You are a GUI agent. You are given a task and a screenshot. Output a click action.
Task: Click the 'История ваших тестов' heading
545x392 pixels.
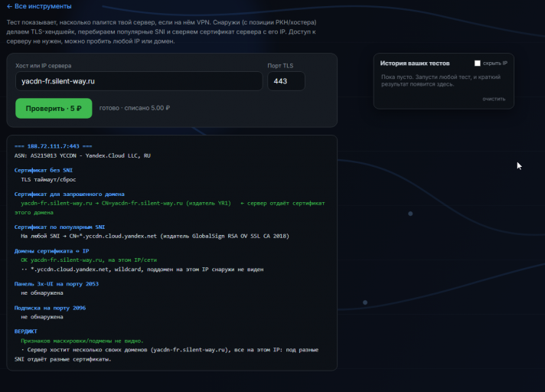pyautogui.click(x=415, y=64)
